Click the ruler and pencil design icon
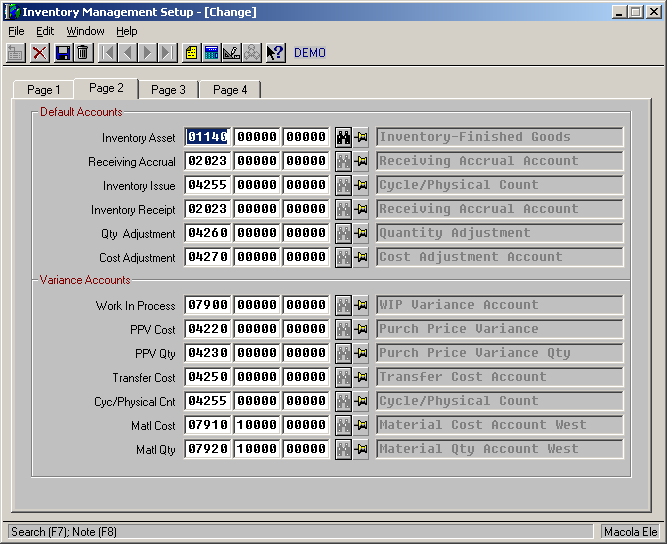Viewport: 667px width, 544px height. [231, 53]
